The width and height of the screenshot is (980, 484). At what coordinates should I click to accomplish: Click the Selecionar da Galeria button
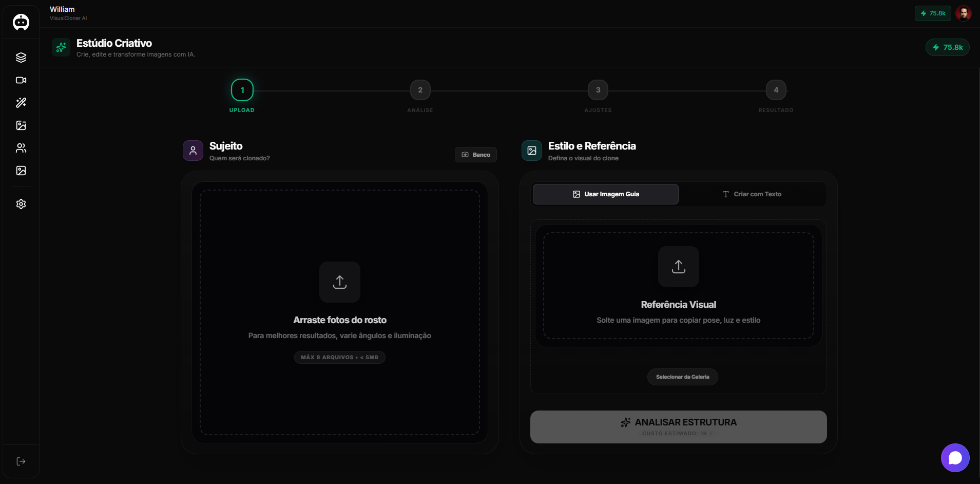682,377
